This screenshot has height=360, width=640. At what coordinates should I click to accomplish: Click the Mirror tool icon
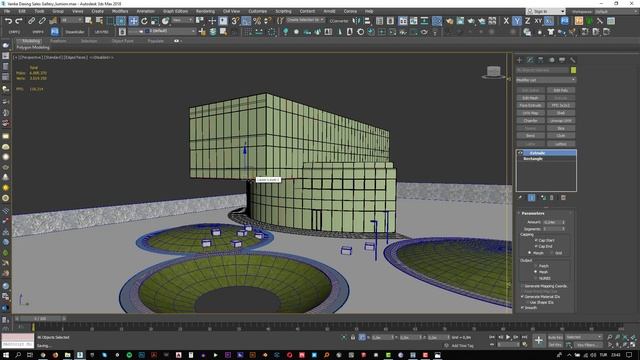tap(356, 20)
